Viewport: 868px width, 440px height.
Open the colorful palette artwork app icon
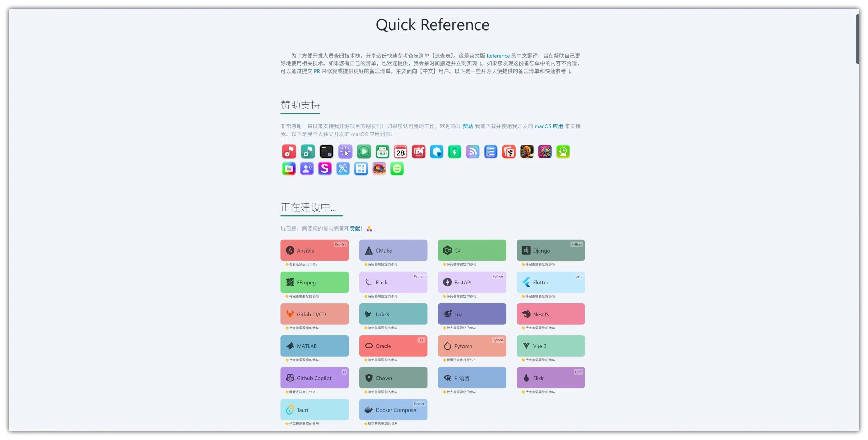tap(379, 168)
